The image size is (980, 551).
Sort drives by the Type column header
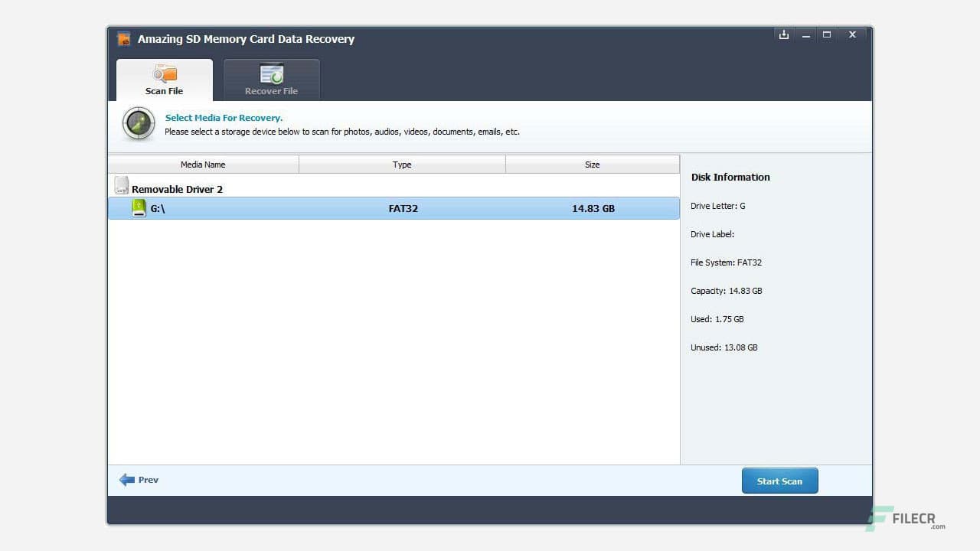402,164
